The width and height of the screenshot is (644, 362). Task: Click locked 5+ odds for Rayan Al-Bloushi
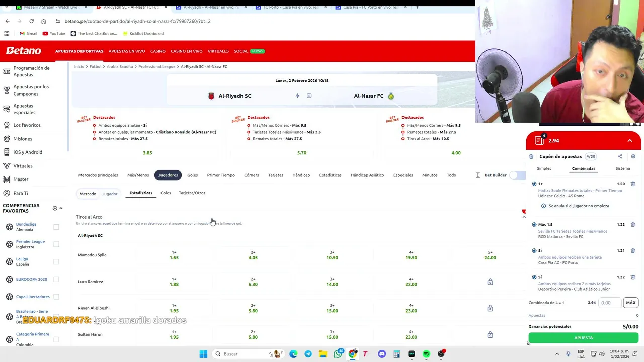(x=490, y=308)
